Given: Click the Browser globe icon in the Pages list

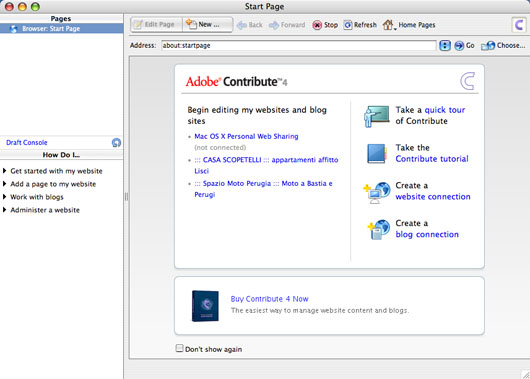Looking at the screenshot, I should tap(14, 29).
